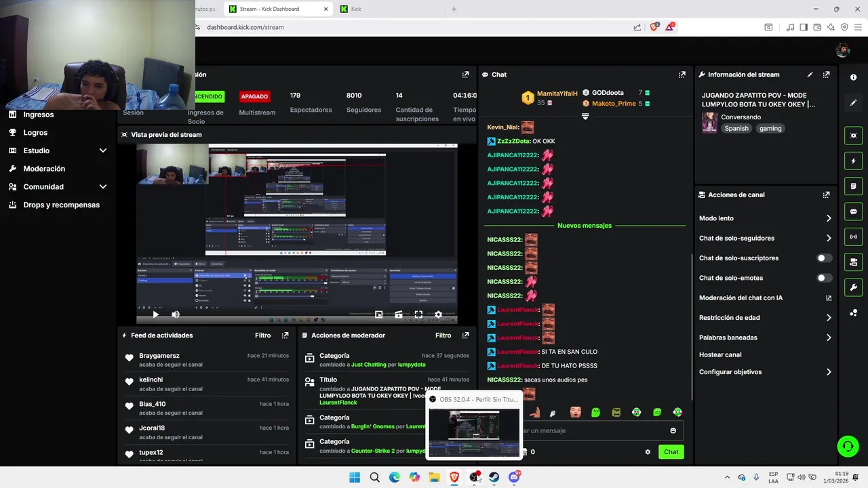This screenshot has width=868, height=488.
Task: Open the Just Chatting category link
Action: point(368,365)
